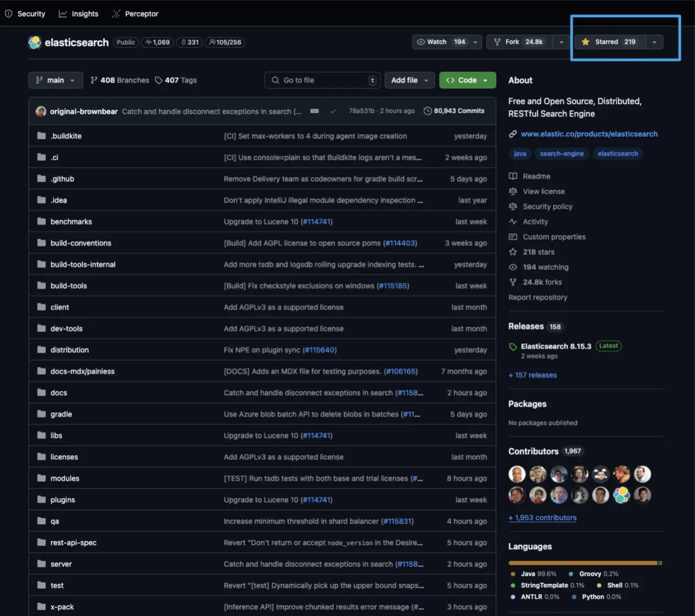Open the Readme link with book icon

[530, 176]
